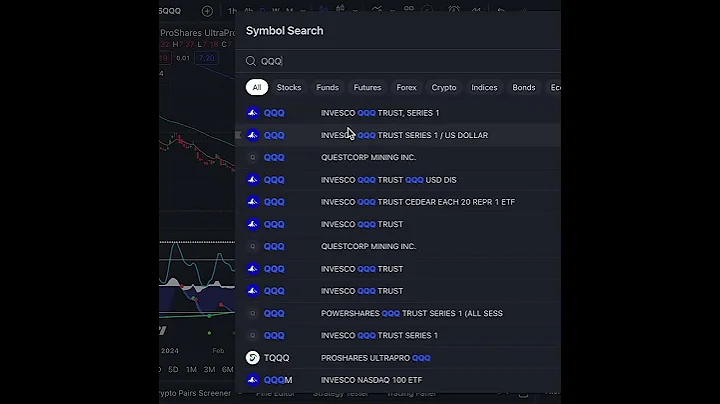Select the QQQ TRUST CEDEAR EACH 20 REPR result
Viewport: 720px width, 404px height.
tap(398, 202)
